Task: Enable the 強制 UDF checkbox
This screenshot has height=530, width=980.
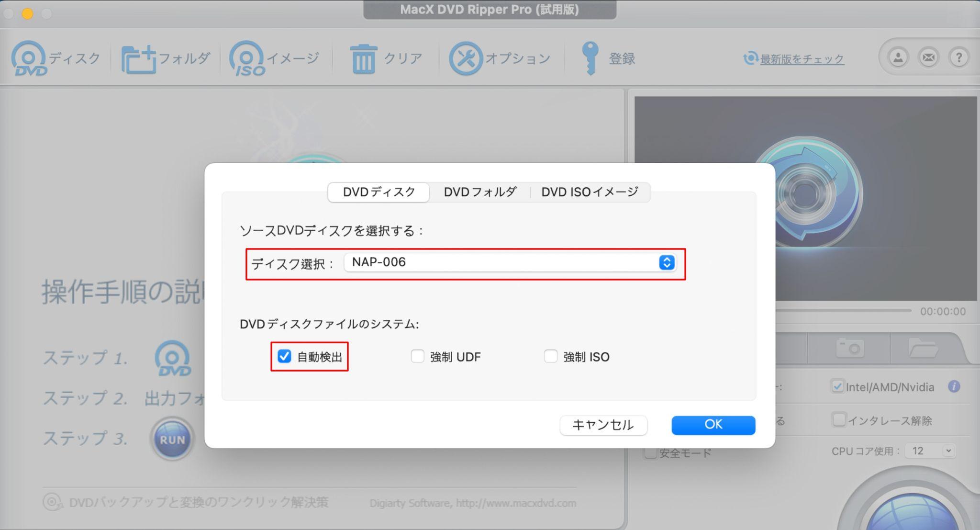Action: 417,356
